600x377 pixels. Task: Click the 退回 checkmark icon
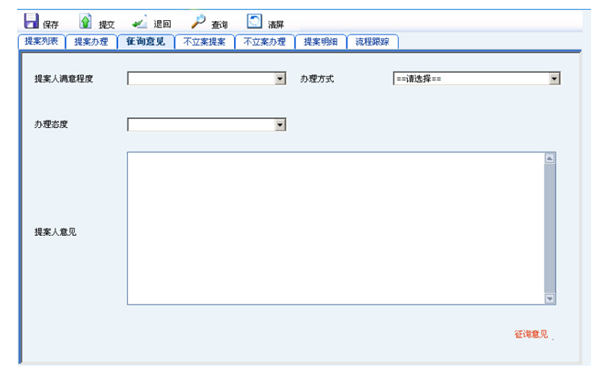click(x=139, y=22)
